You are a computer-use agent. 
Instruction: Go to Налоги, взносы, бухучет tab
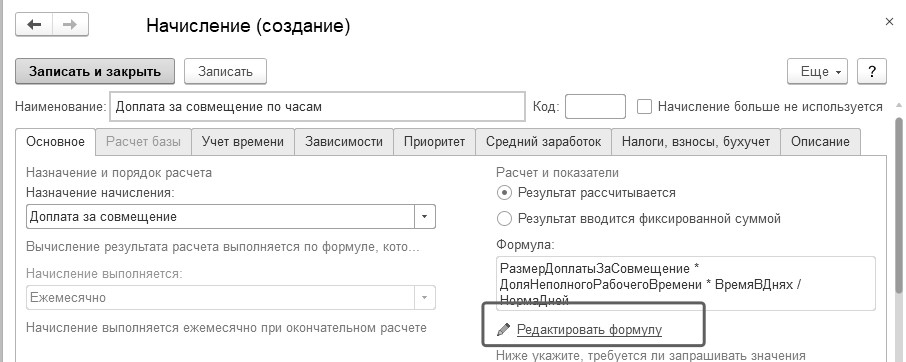(x=696, y=142)
